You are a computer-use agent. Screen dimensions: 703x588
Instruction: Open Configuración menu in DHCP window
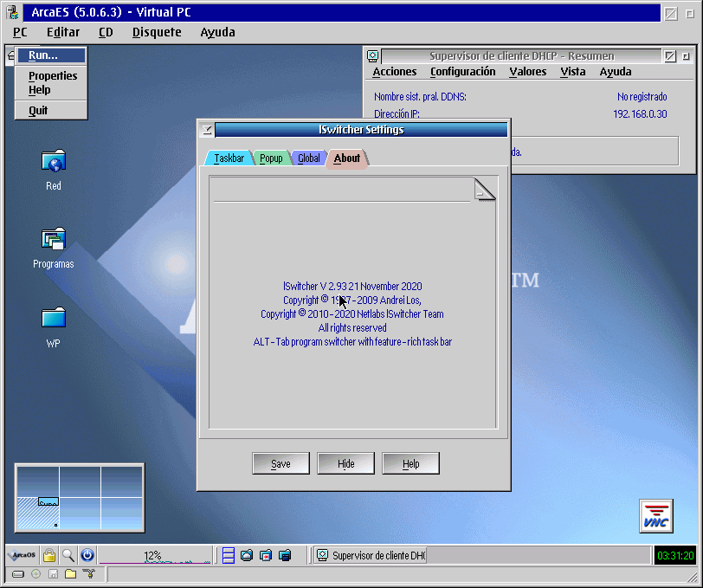click(x=462, y=72)
